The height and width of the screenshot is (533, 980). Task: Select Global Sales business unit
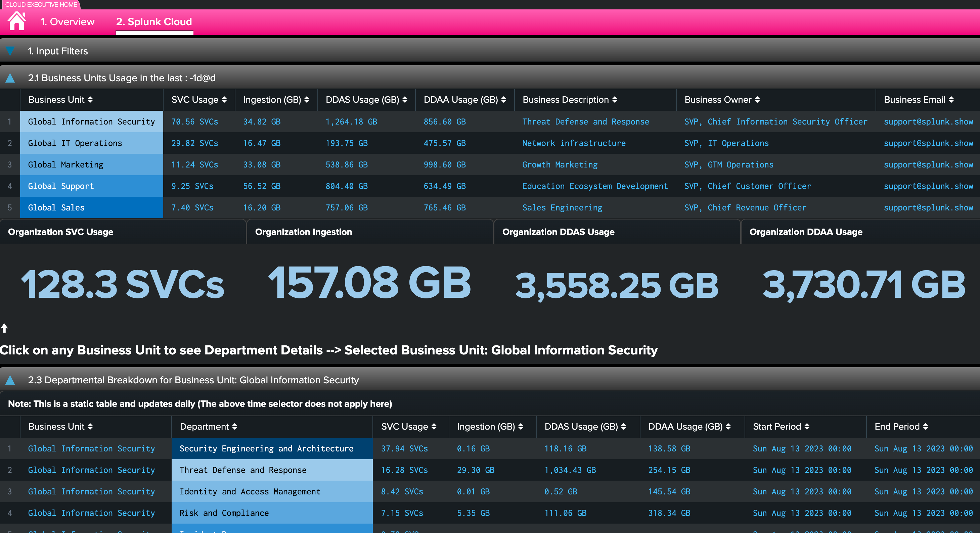pyautogui.click(x=91, y=207)
